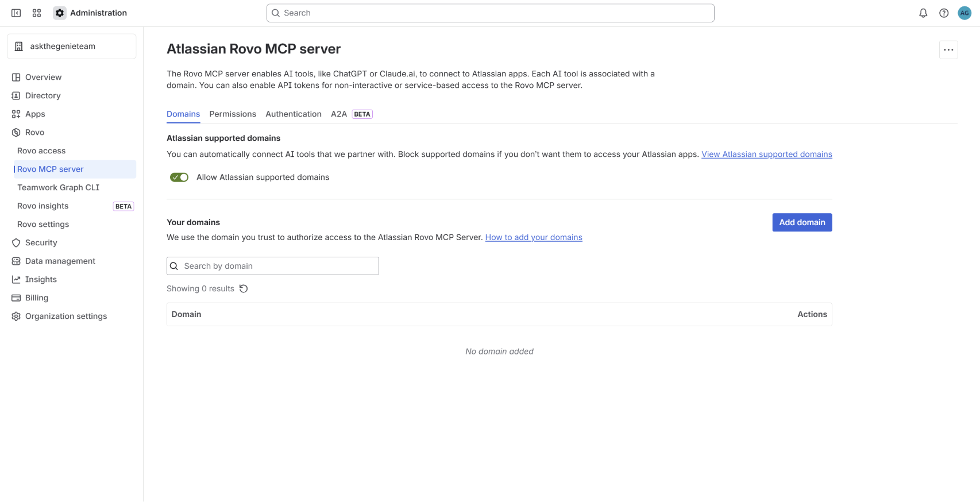Focus the Search by domain field

[273, 266]
